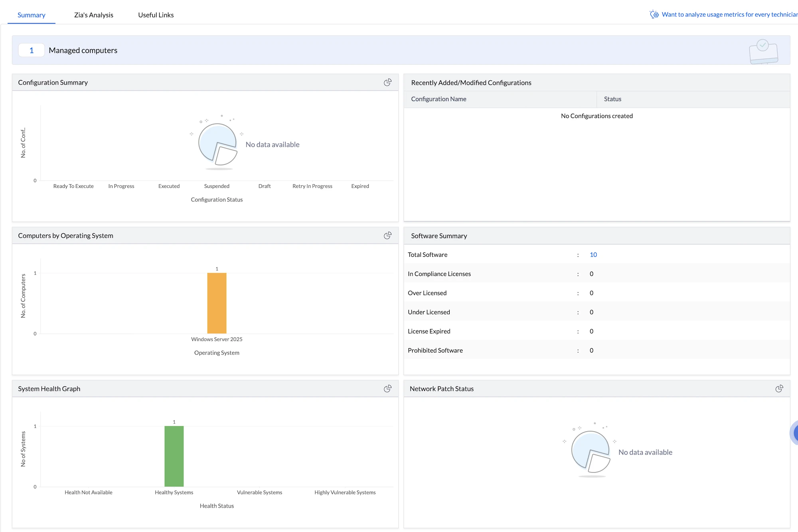Click the Expired axis label

[x=360, y=186]
